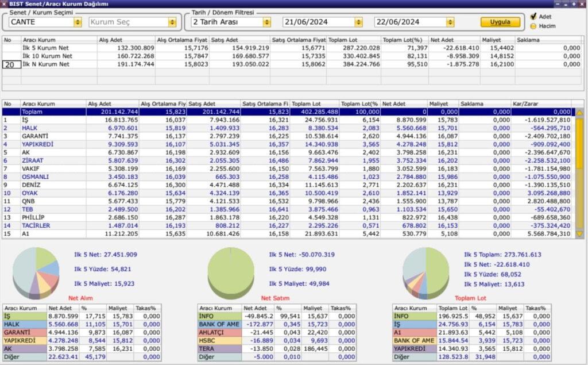Click the İlk 5 Net: 27.451.909 label
Image resolution: width=588 pixels, height=365 pixels.
[x=106, y=255]
